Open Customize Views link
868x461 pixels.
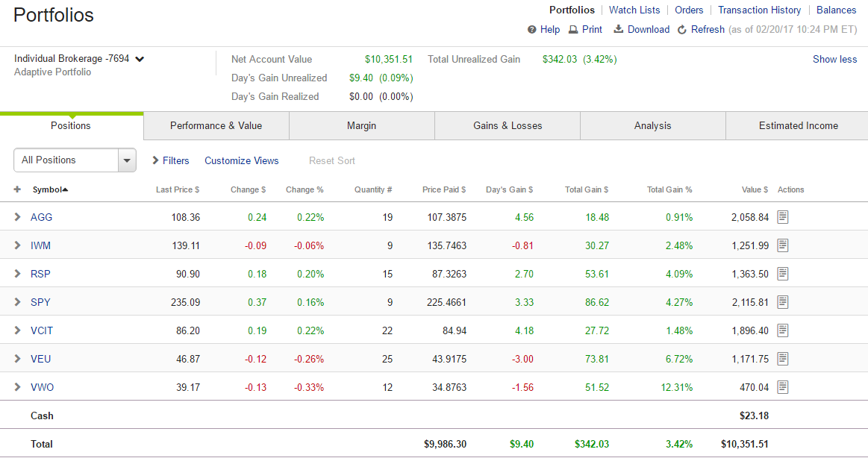(241, 160)
